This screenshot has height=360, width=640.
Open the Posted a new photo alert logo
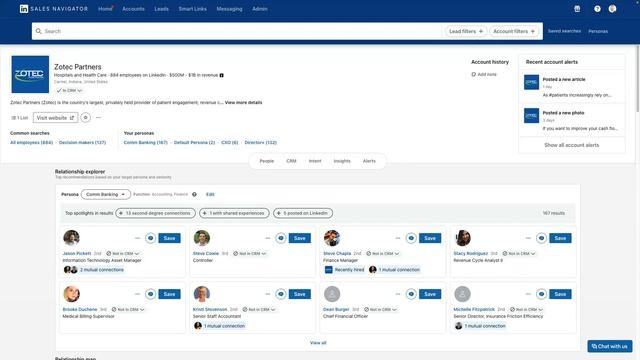tap(531, 116)
